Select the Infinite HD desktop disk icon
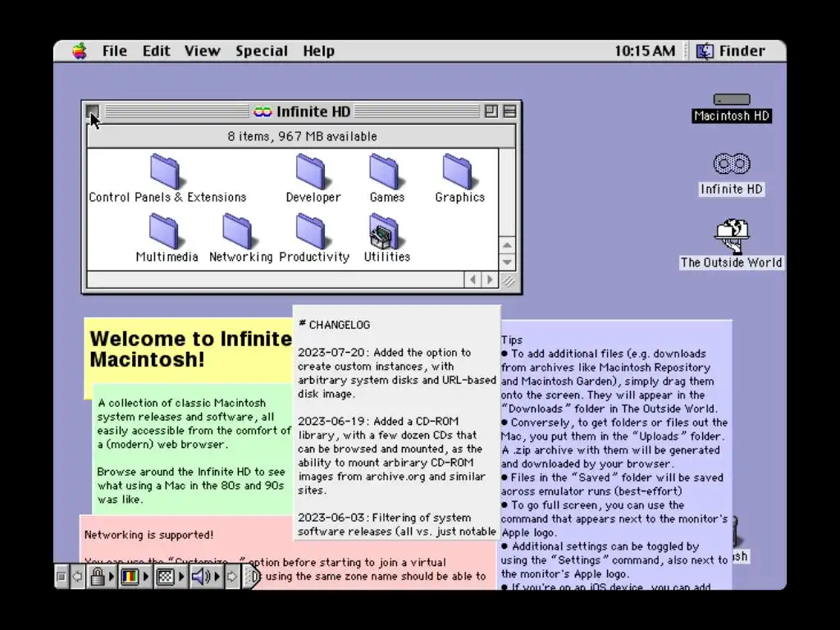 pos(731,175)
